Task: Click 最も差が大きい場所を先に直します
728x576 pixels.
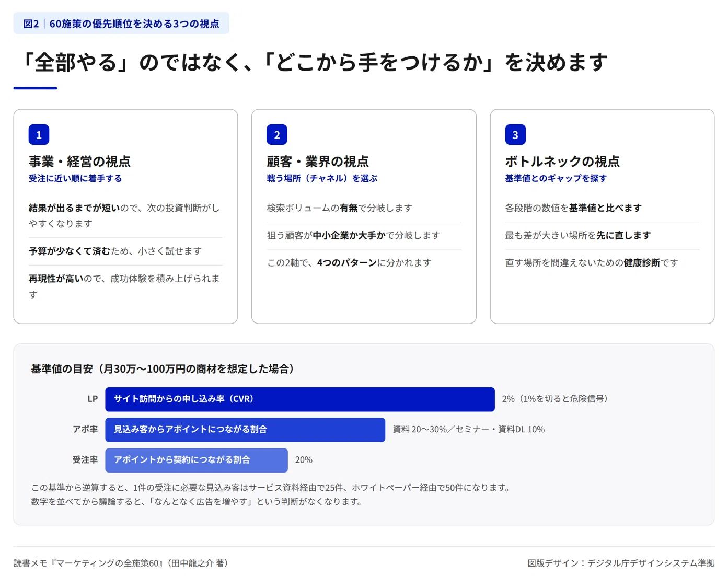Action: click(x=578, y=235)
